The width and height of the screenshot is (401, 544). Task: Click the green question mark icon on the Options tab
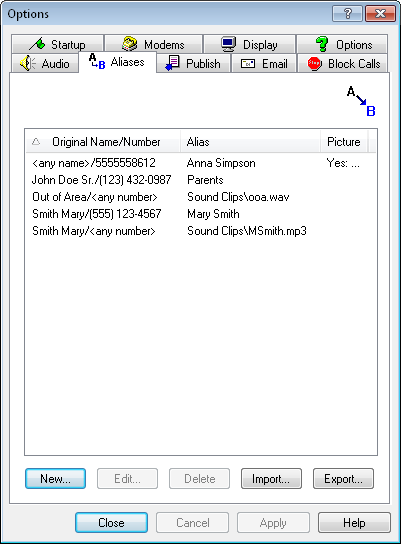pos(322,44)
